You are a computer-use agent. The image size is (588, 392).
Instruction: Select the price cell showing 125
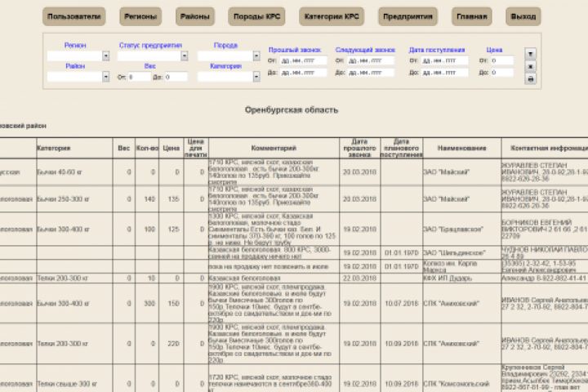tap(171, 229)
